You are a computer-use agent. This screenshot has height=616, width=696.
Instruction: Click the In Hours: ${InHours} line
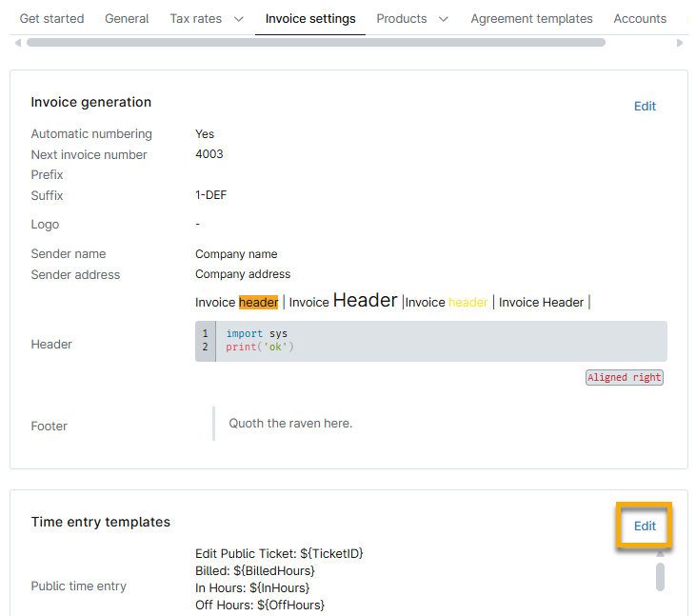(x=252, y=588)
